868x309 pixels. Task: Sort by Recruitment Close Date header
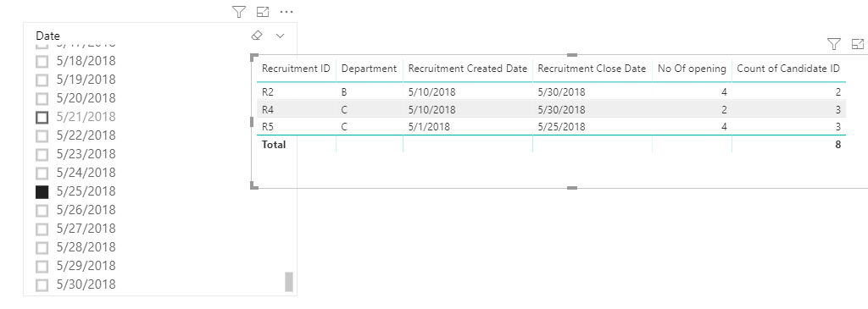[592, 69]
